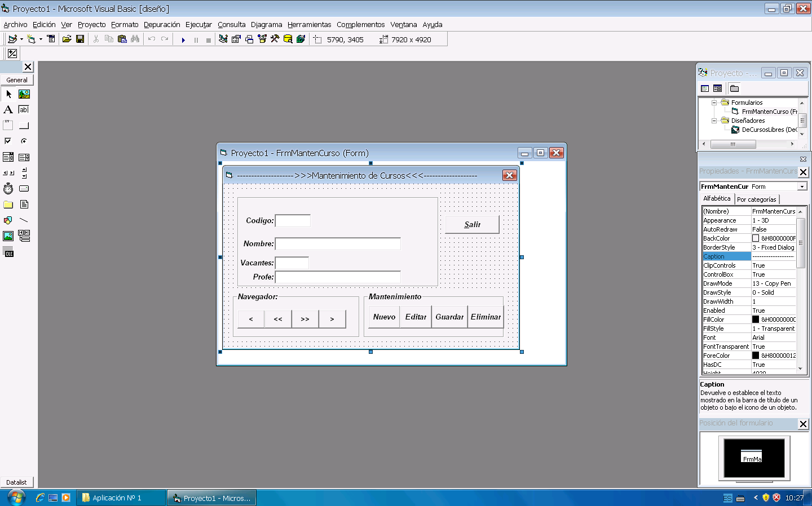Select the Image control tool
This screenshot has width=812, height=506.
click(x=8, y=236)
